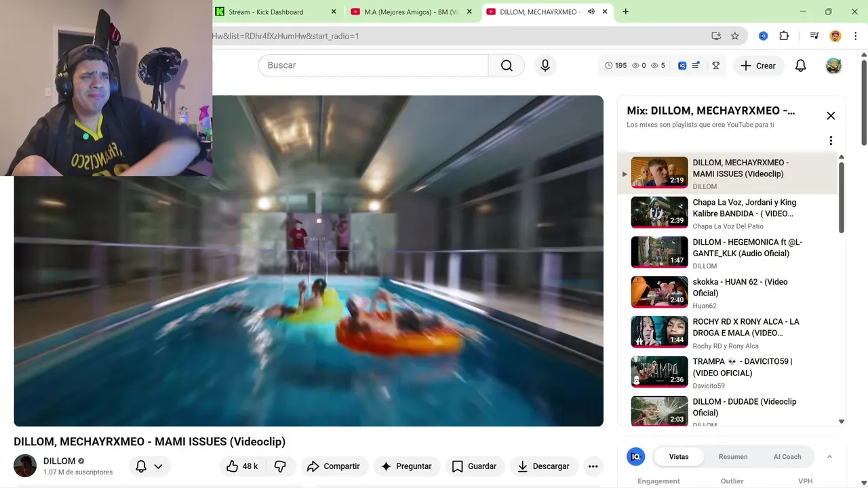The image size is (868, 488).
Task: Click the video player to pause
Action: click(x=309, y=261)
